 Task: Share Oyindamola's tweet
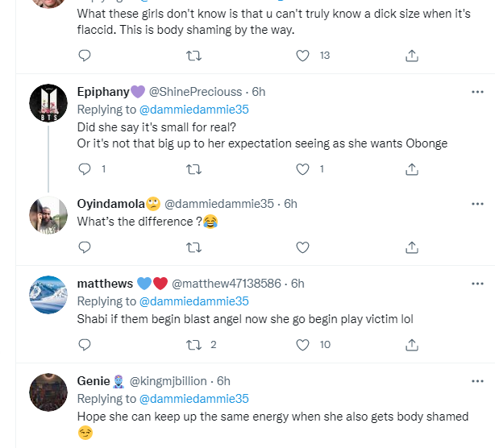click(411, 247)
